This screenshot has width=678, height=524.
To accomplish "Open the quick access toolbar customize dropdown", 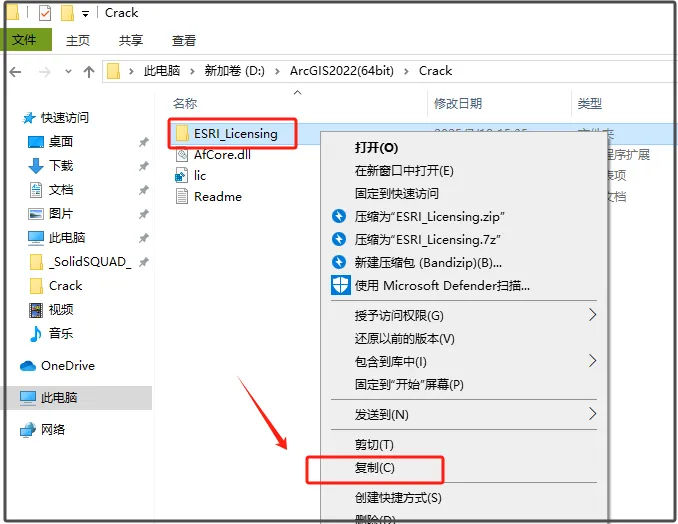I will [86, 14].
